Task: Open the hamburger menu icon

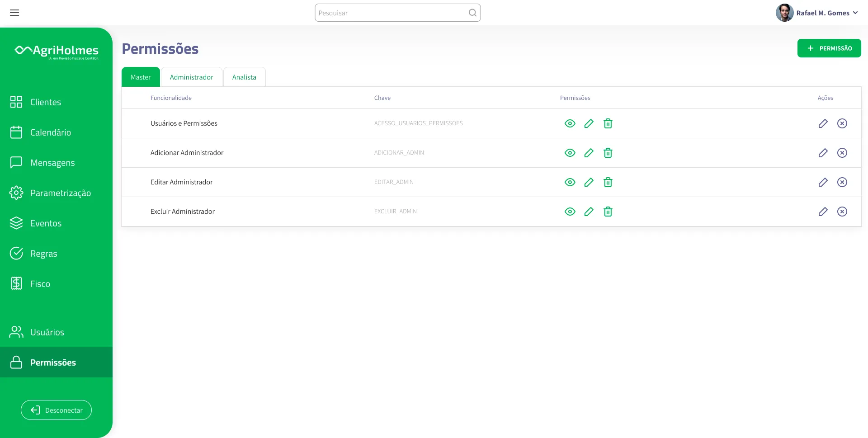Action: [14, 13]
